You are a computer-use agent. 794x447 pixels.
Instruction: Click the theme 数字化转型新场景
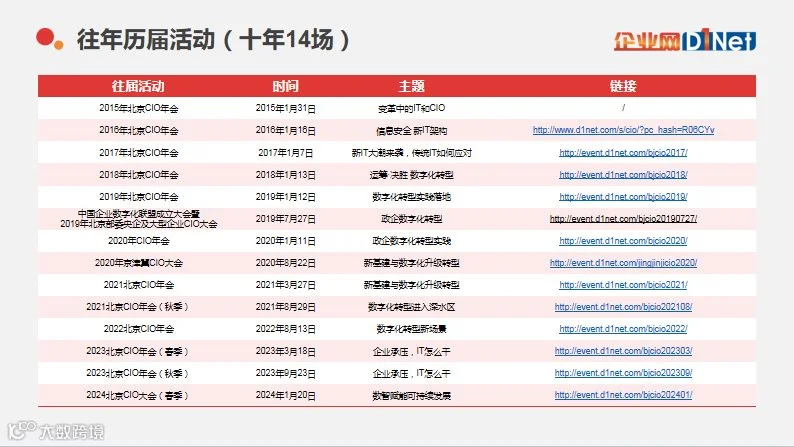point(411,329)
